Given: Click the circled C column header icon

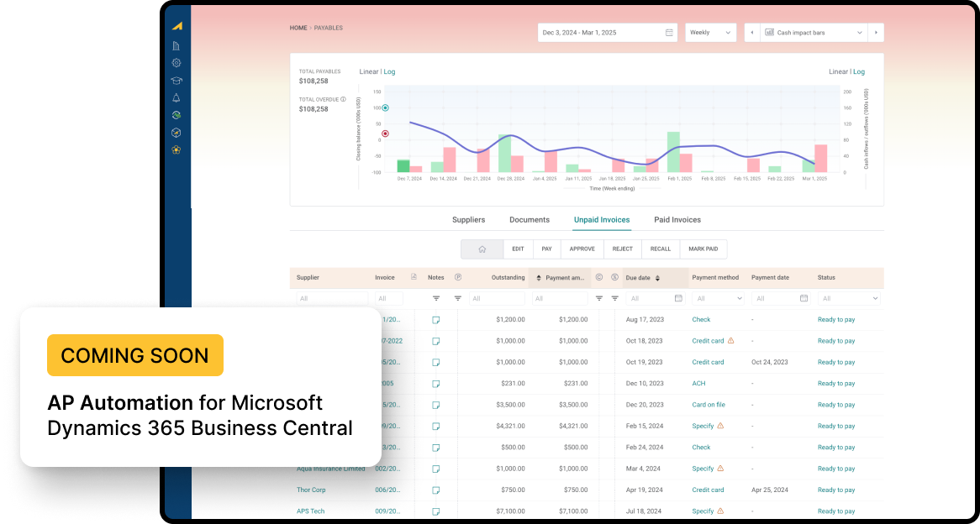Looking at the screenshot, I should click(598, 277).
